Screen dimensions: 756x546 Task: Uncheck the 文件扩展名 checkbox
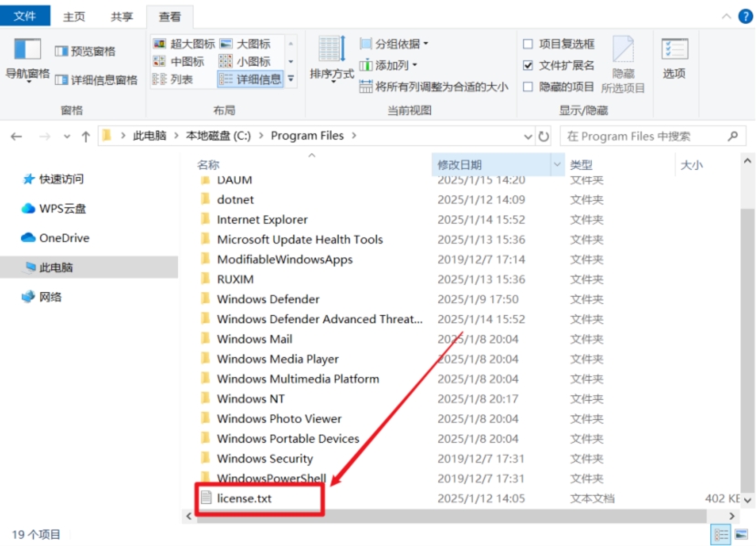(528, 64)
